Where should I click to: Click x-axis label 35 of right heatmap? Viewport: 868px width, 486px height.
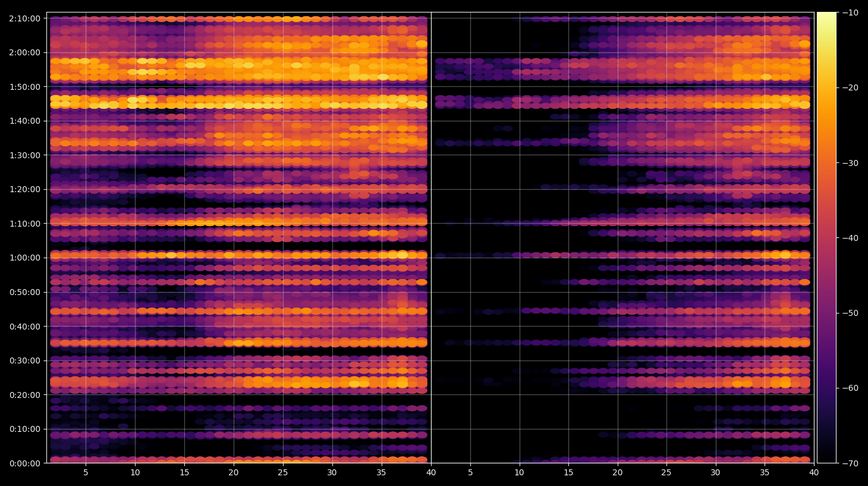[765, 473]
